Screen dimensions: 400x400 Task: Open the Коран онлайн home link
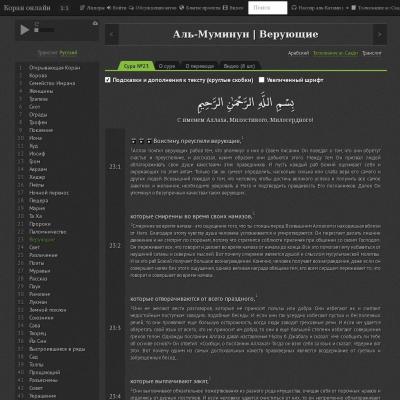click(27, 7)
